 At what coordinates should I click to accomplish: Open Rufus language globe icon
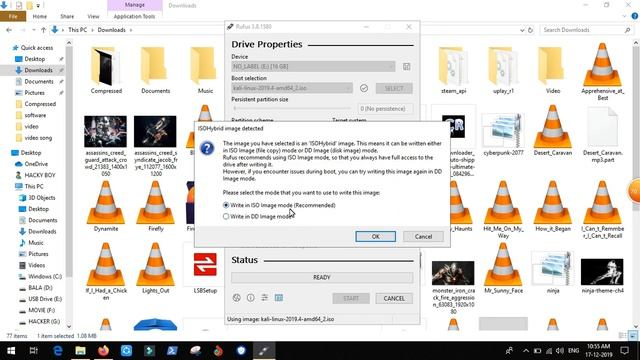[x=236, y=298]
